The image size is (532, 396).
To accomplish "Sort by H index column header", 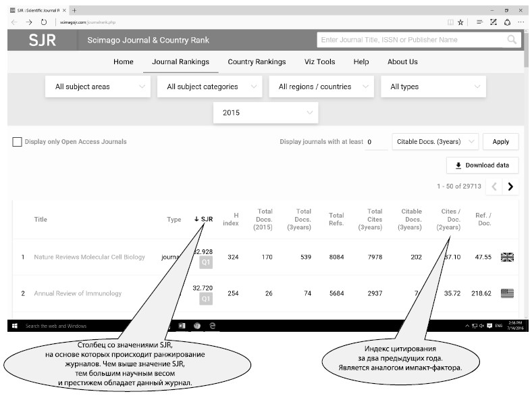I will tap(231, 220).
